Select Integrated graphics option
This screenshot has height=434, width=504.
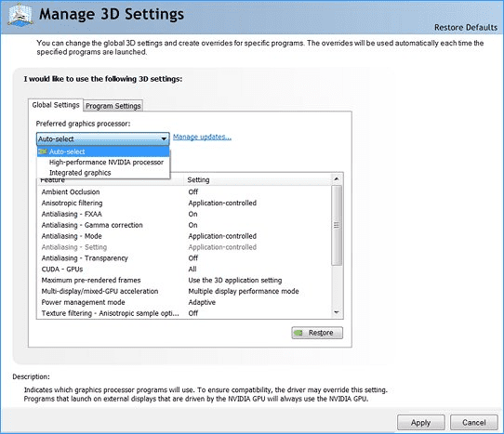coord(103,173)
